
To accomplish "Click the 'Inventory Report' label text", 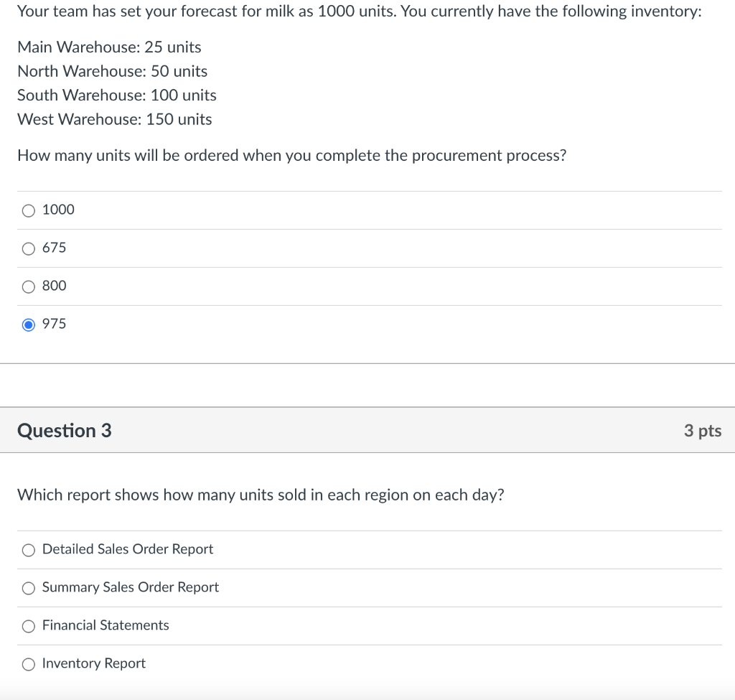I will pos(94,663).
